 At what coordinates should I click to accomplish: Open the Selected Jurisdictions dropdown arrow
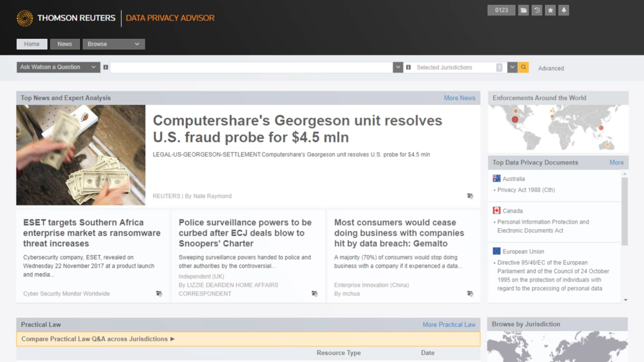(512, 67)
